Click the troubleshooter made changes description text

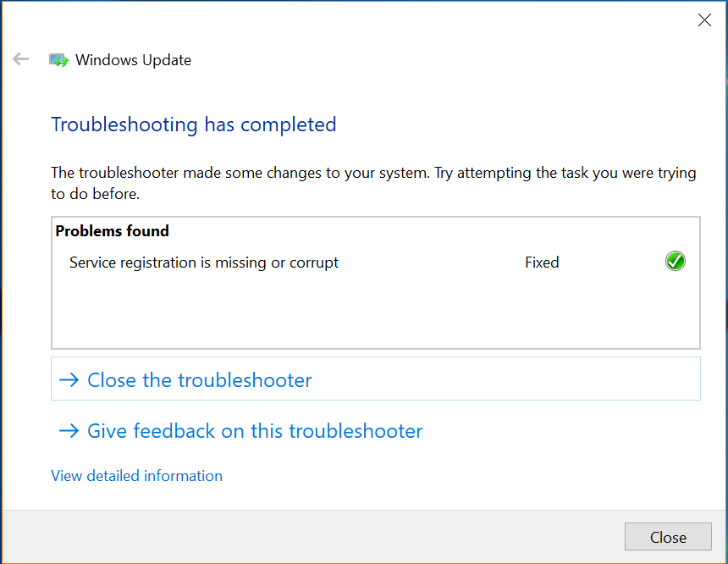(x=373, y=183)
